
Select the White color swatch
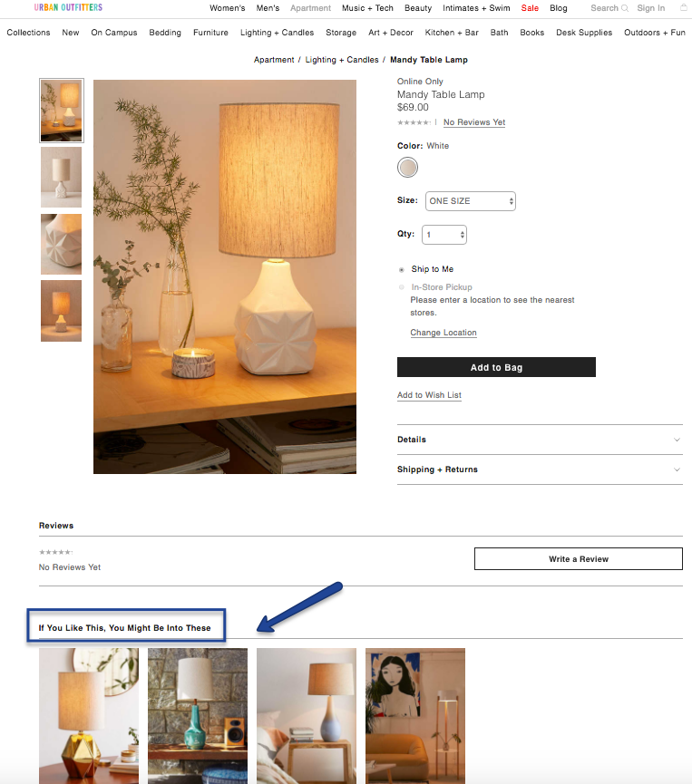(408, 167)
